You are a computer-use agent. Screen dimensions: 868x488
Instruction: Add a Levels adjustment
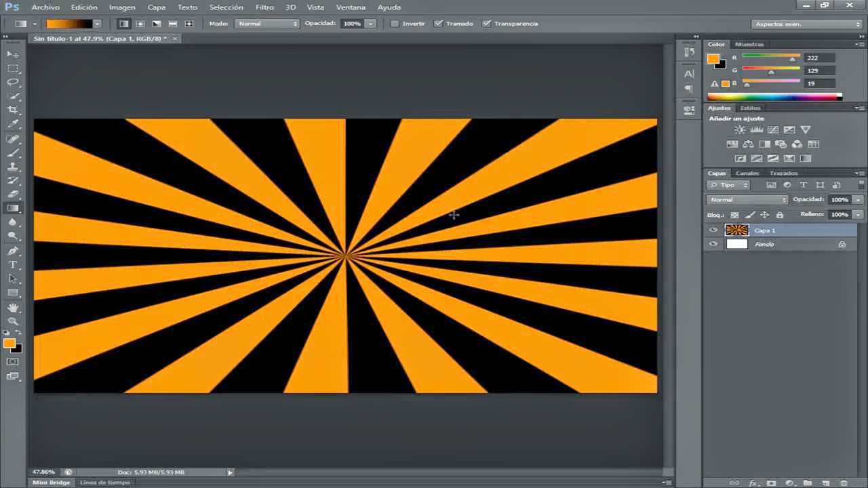756,129
